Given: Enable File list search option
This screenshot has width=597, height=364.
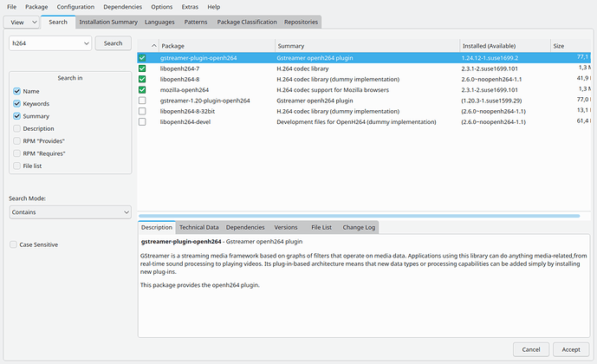Looking at the screenshot, I should 16,166.
